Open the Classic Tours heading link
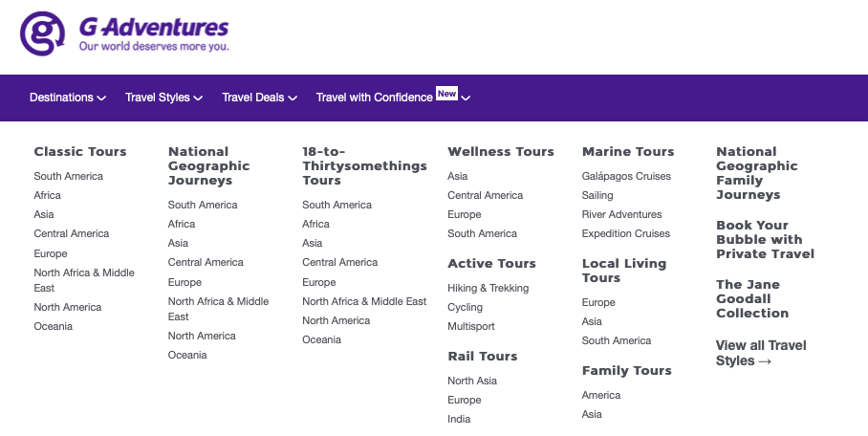The image size is (868, 436). (80, 152)
